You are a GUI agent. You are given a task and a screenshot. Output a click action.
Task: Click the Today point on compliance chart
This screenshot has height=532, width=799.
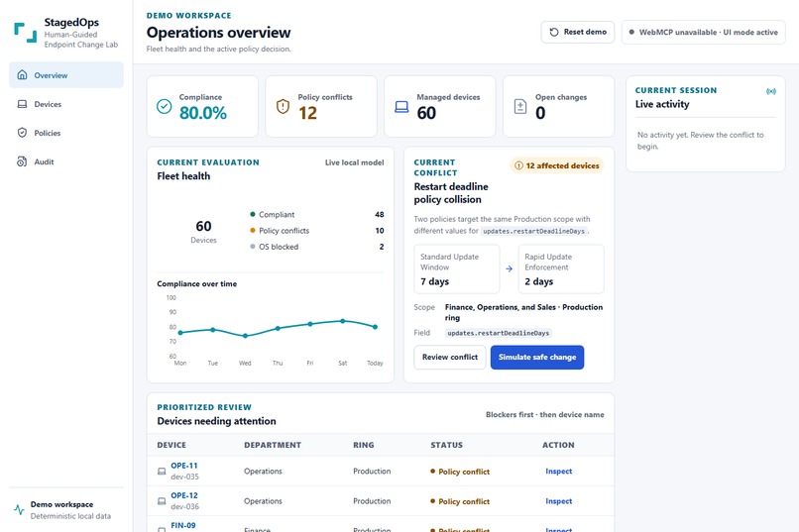[375, 327]
